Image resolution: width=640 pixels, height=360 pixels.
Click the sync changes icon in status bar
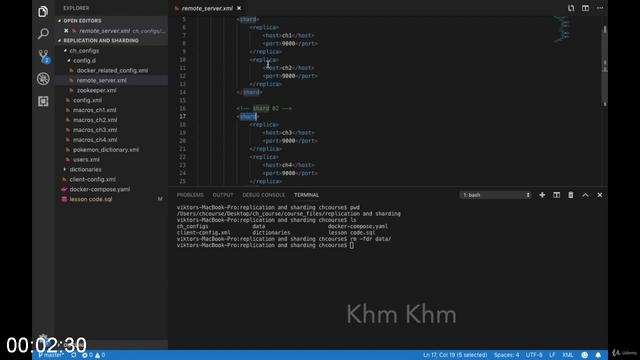(73, 355)
